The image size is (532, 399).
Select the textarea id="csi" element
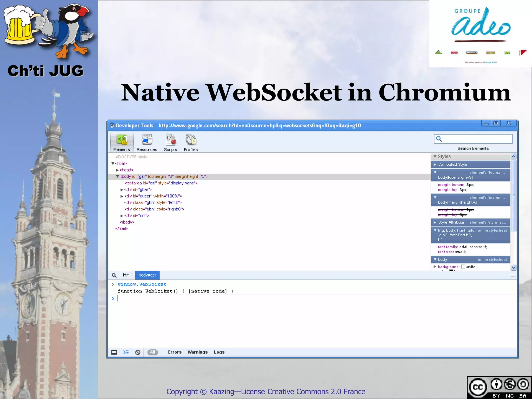point(161,183)
